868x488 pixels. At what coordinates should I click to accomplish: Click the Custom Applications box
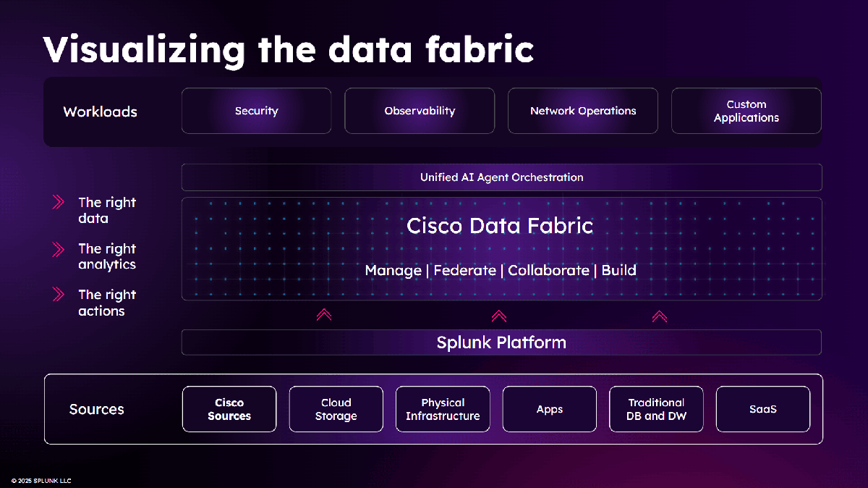click(x=746, y=111)
